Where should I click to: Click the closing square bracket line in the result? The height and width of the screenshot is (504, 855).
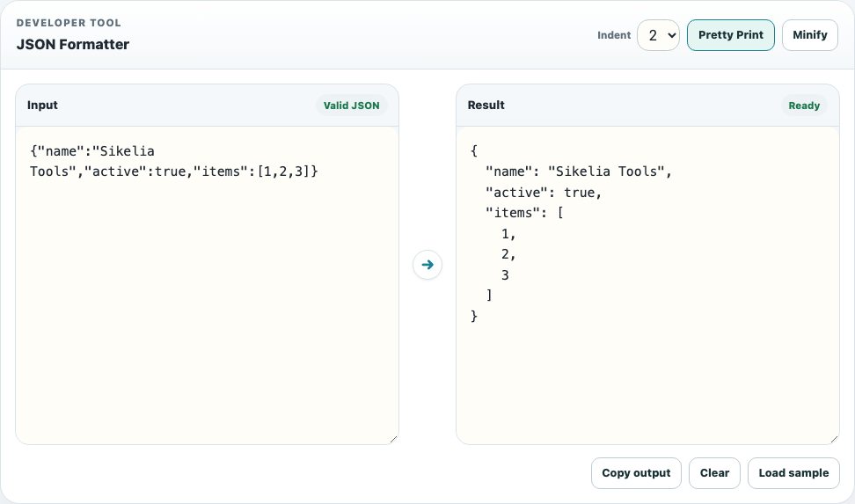(x=489, y=295)
